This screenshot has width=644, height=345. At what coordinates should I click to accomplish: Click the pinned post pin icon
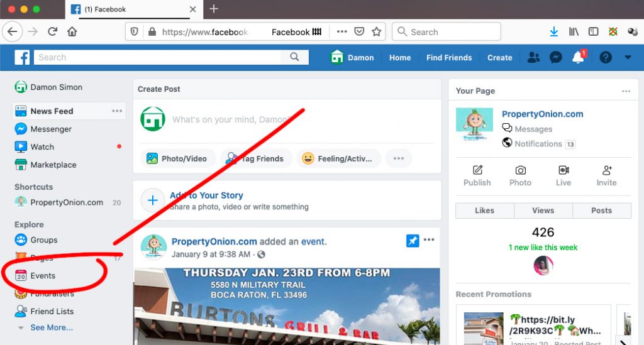[413, 241]
